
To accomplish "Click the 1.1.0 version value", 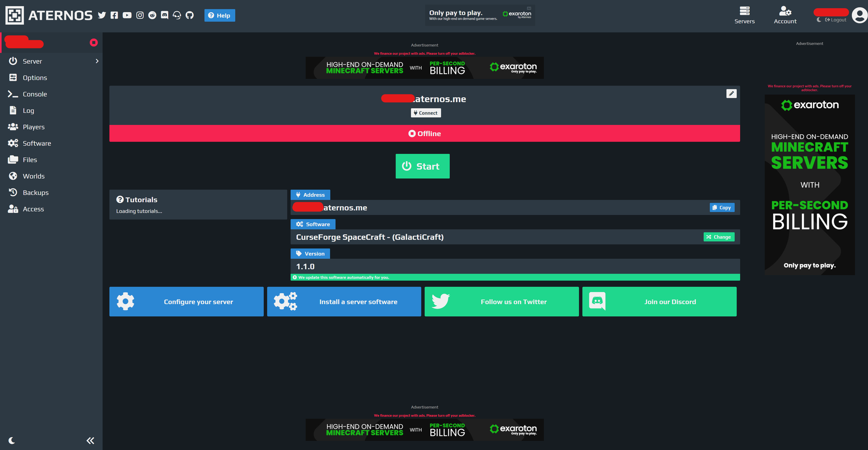I will coord(305,266).
